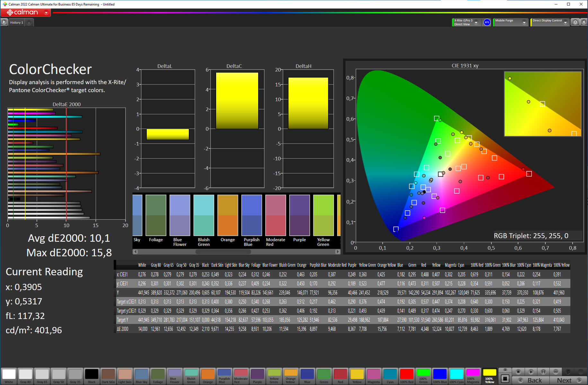Select the 100% Yellow swatch in the bottom strip
The height and width of the screenshot is (385, 588).
pyautogui.click(x=489, y=376)
